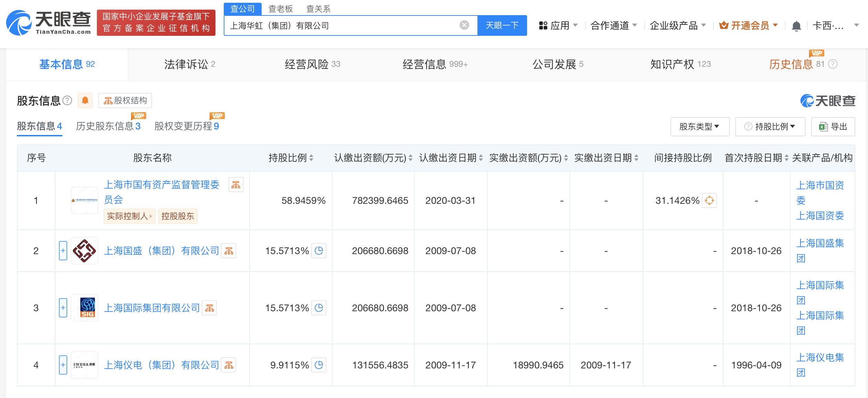Click the orbit icon next to 31.1426%
This screenshot has height=398, width=868.
pos(708,201)
